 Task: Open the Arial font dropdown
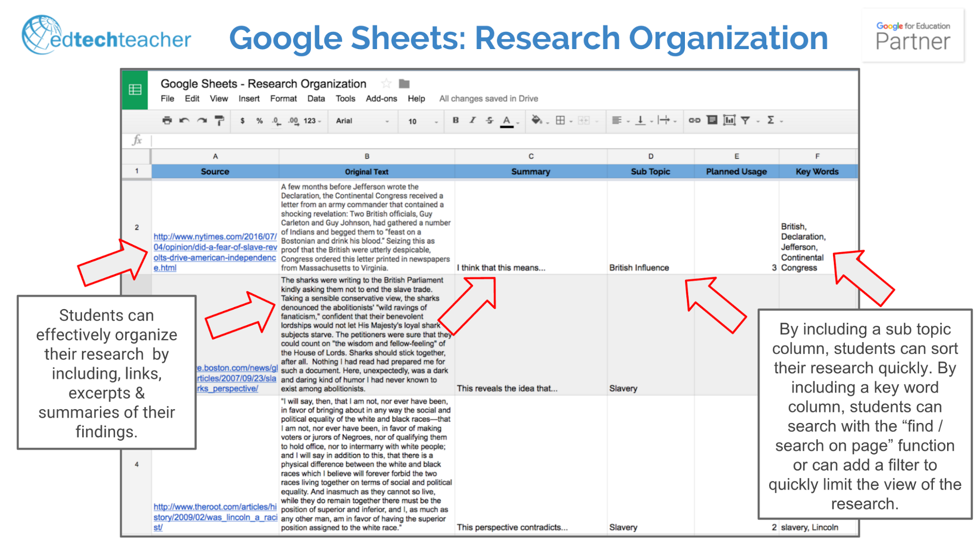pos(363,121)
